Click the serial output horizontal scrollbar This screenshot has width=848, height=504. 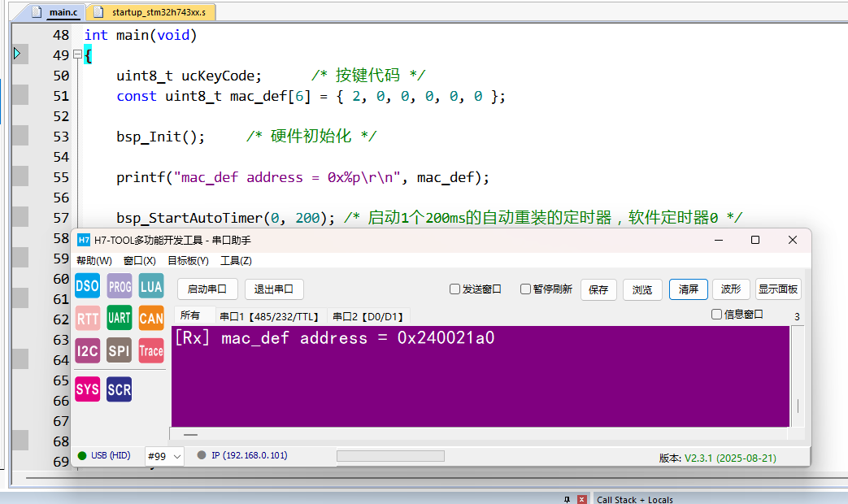(x=479, y=434)
